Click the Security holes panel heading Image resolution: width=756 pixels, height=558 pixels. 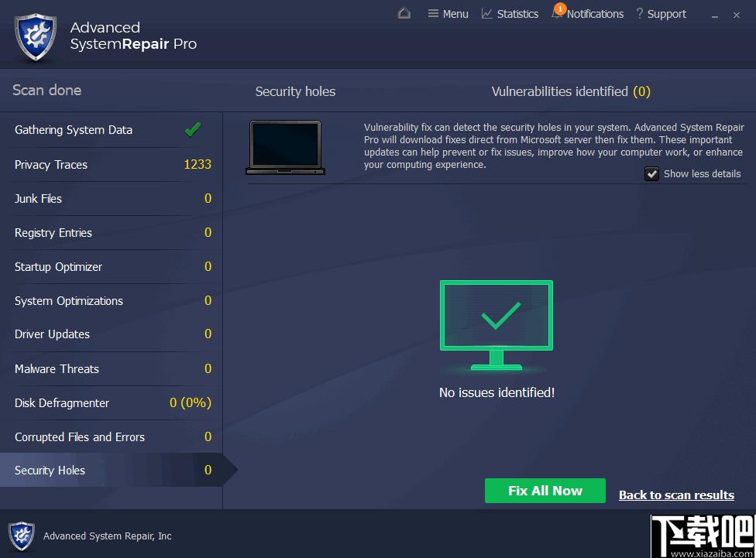(x=295, y=91)
